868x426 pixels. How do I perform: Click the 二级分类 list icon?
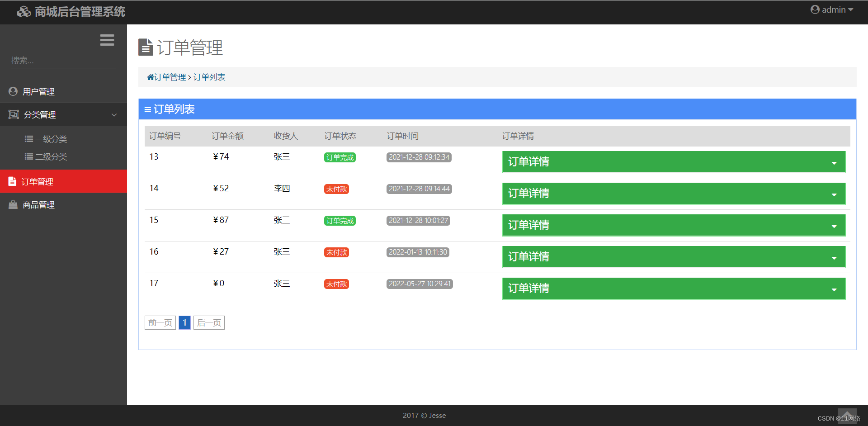click(29, 156)
